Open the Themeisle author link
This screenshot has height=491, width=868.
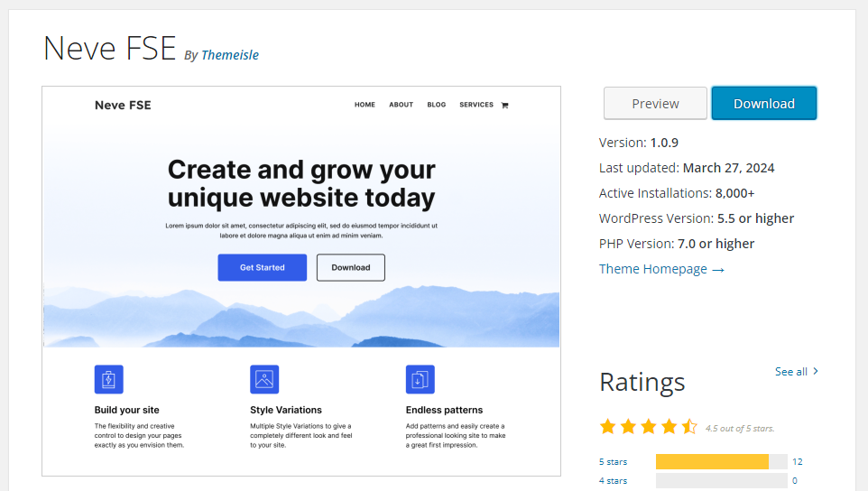pos(229,55)
